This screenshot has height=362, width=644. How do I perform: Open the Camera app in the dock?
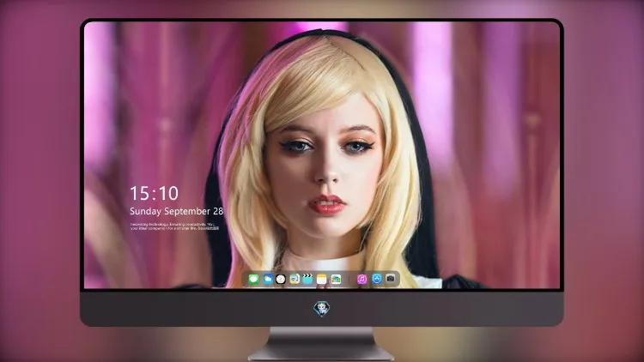pos(391,279)
